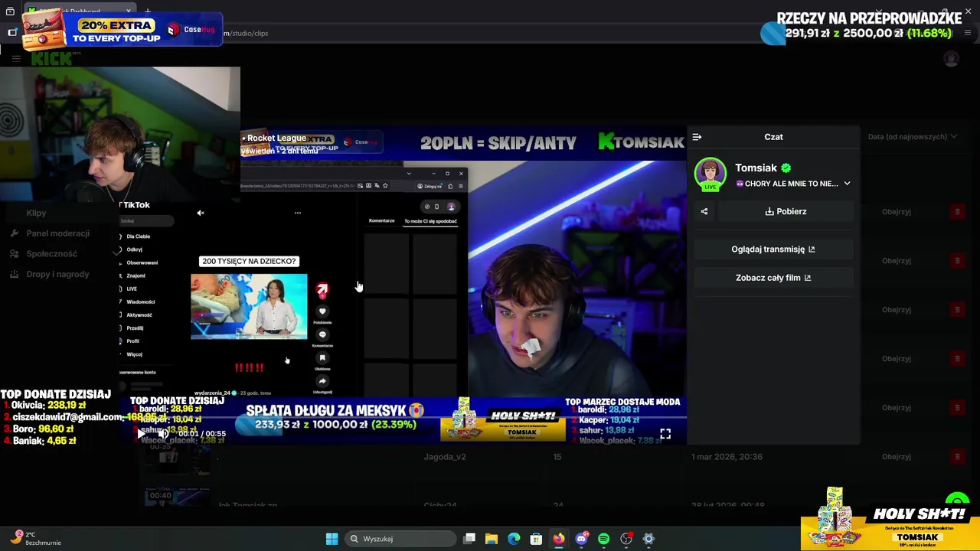This screenshot has height=551, width=980.
Task: Select the Jagoda_v2 creator cell
Action: coord(445,457)
